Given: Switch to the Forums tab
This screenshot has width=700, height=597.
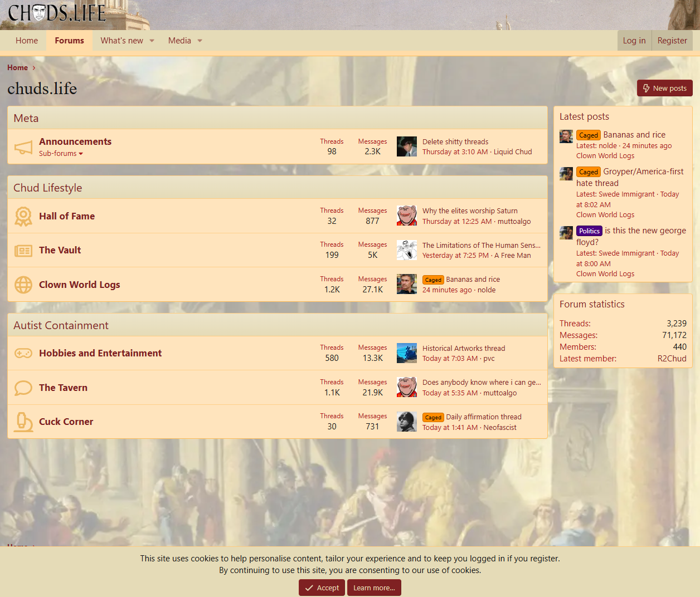Looking at the screenshot, I should tap(69, 41).
